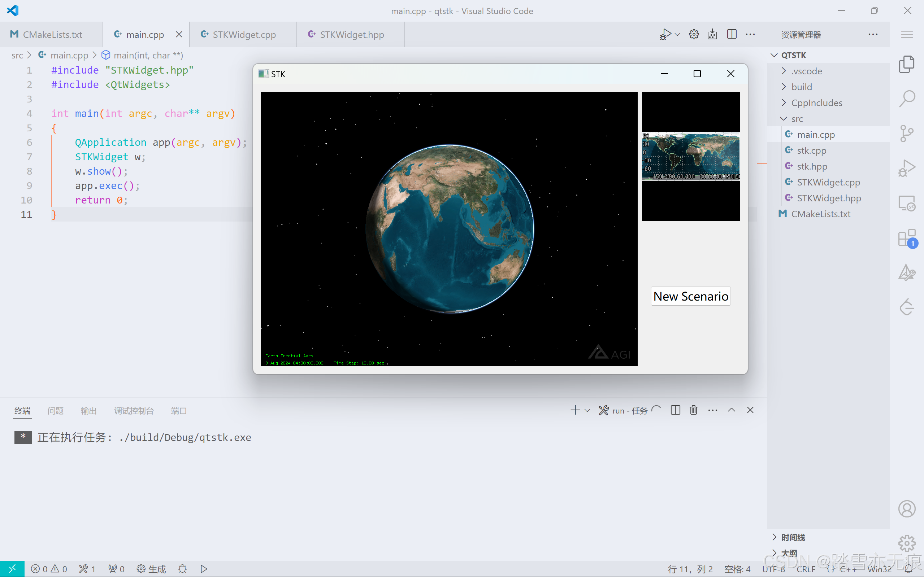Open editor more actions ellipsis
The image size is (924, 577).
tap(750, 34)
